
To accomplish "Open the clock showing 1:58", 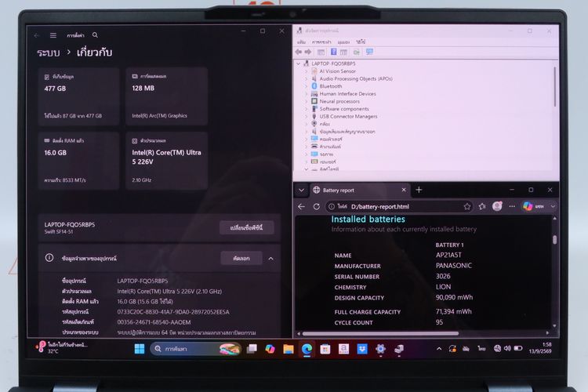I will (540, 348).
